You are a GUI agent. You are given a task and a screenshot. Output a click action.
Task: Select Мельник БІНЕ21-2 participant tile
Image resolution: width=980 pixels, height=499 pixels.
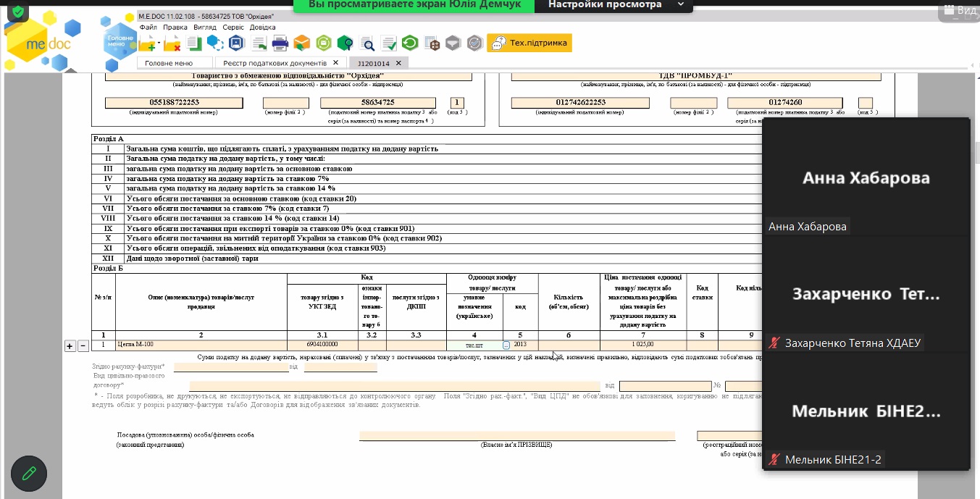[x=866, y=411]
